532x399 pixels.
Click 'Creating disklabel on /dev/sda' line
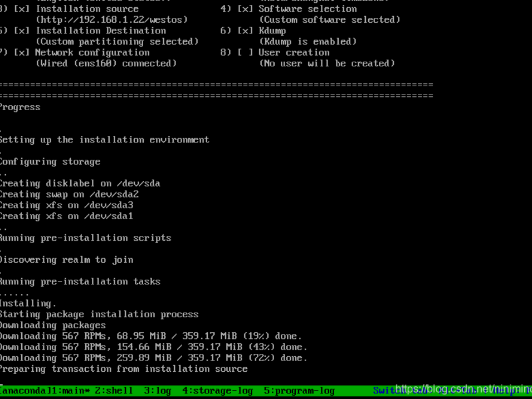click(80, 184)
